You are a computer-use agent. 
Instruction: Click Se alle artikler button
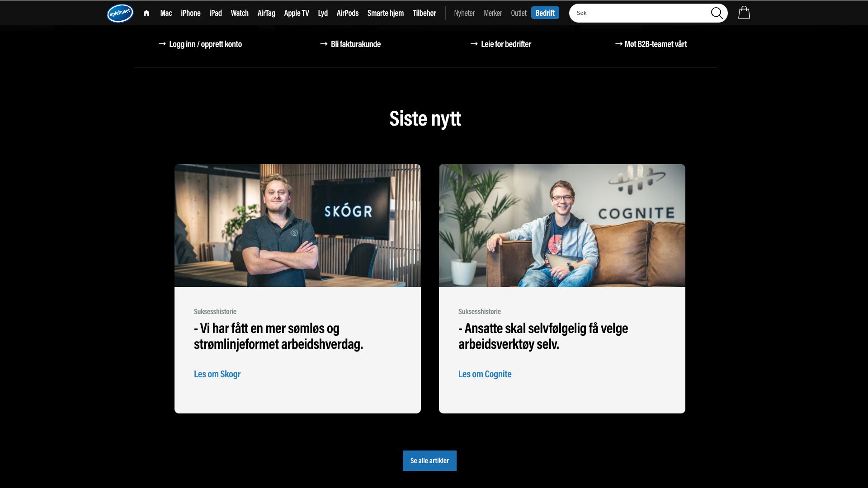(x=429, y=460)
